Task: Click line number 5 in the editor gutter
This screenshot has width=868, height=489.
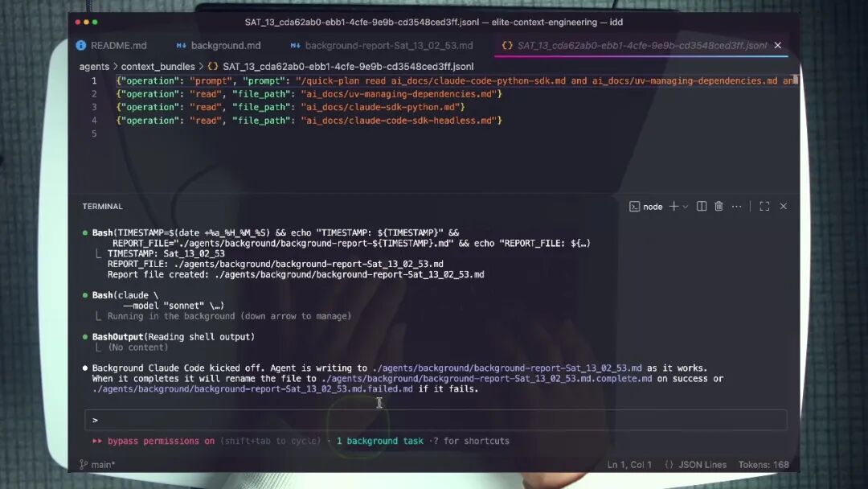Action: pos(94,134)
